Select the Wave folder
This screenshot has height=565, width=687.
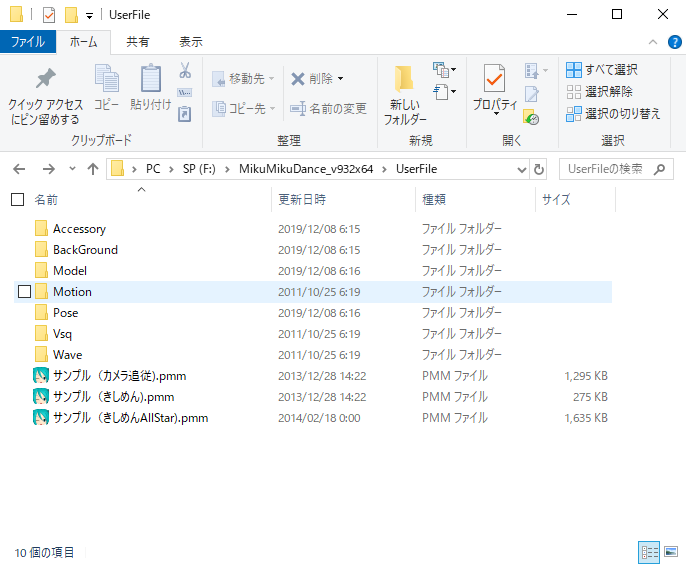point(313,355)
